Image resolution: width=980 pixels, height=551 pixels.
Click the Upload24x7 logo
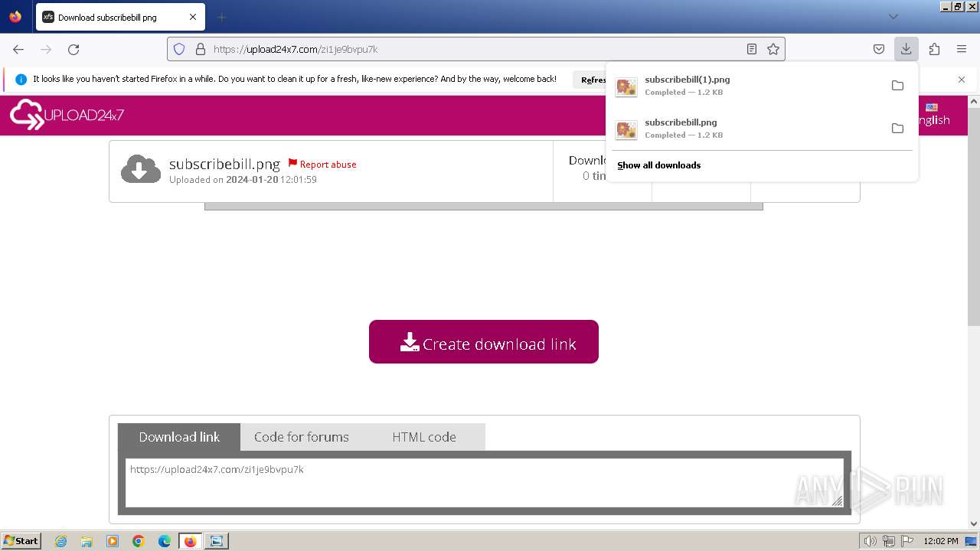point(67,115)
